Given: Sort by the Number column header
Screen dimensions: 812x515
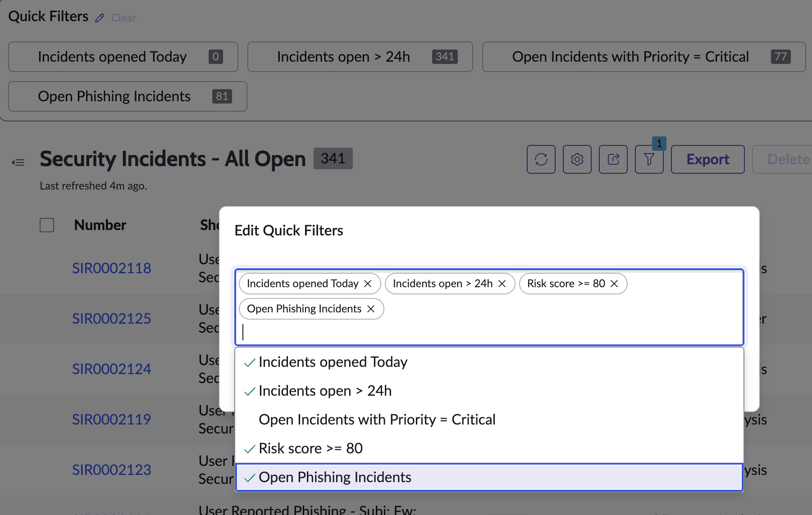Looking at the screenshot, I should (100, 225).
